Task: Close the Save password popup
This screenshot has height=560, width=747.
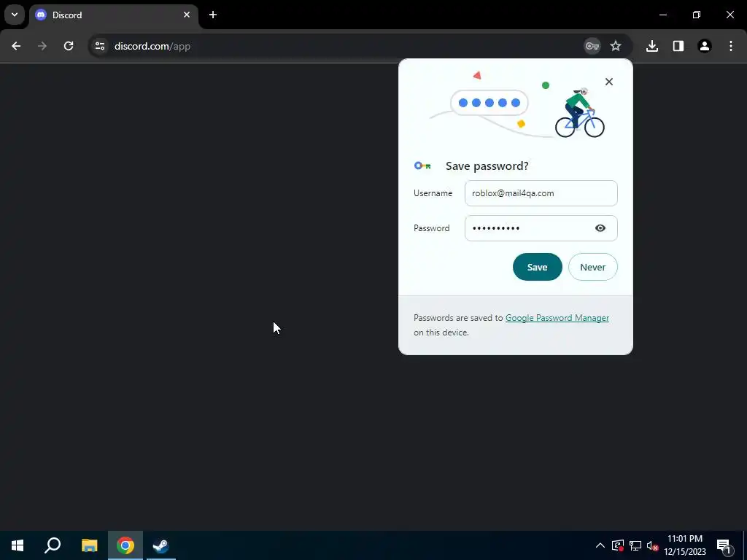Action: (609, 82)
